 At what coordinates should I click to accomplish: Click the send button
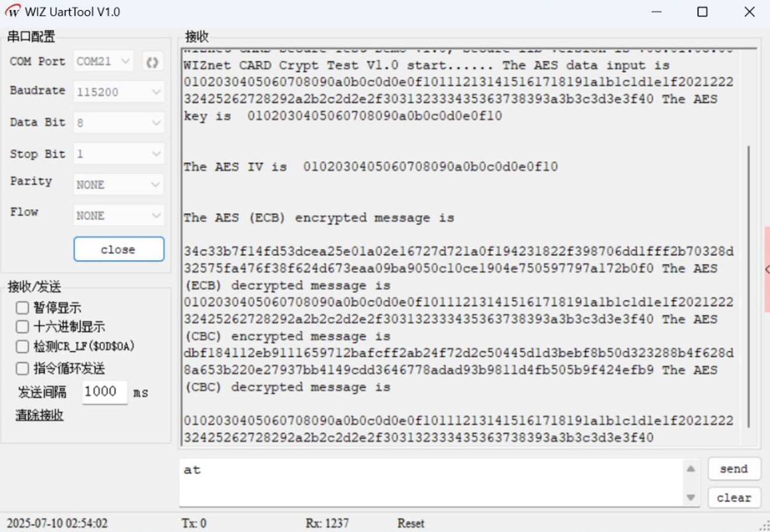(x=734, y=468)
